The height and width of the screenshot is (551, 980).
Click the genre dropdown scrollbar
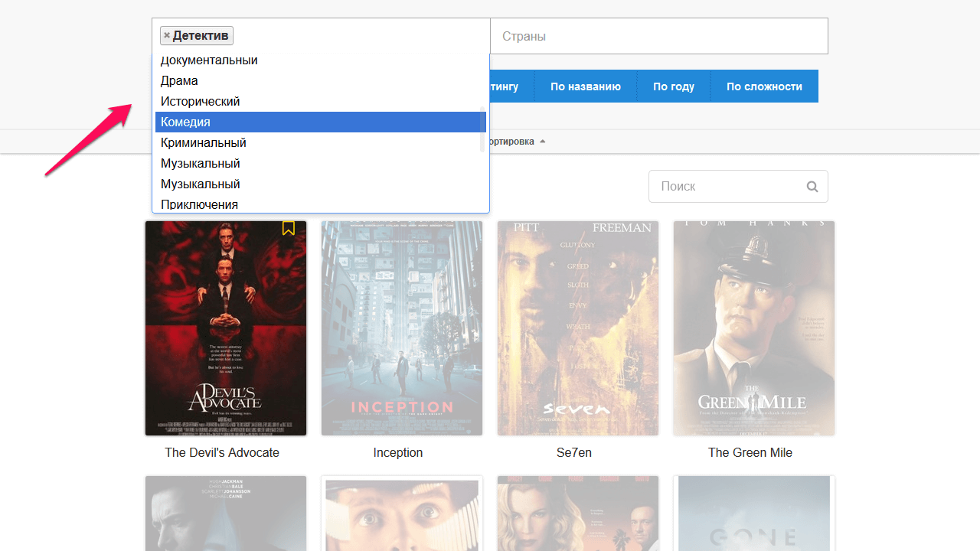point(482,129)
